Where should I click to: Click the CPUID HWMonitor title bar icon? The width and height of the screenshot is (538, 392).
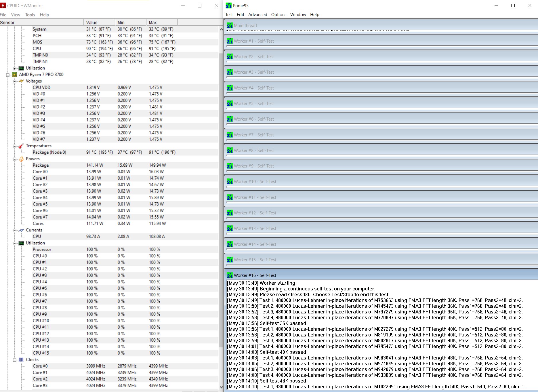click(x=3, y=5)
